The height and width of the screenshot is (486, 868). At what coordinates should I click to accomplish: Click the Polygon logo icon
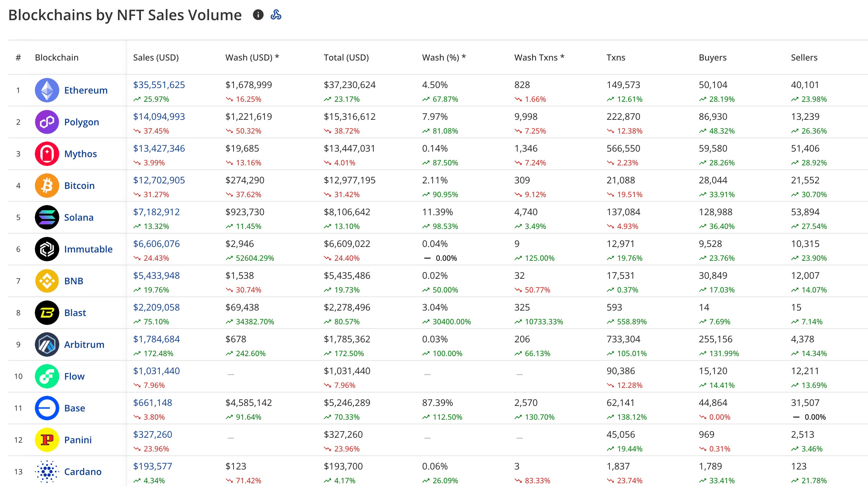47,122
